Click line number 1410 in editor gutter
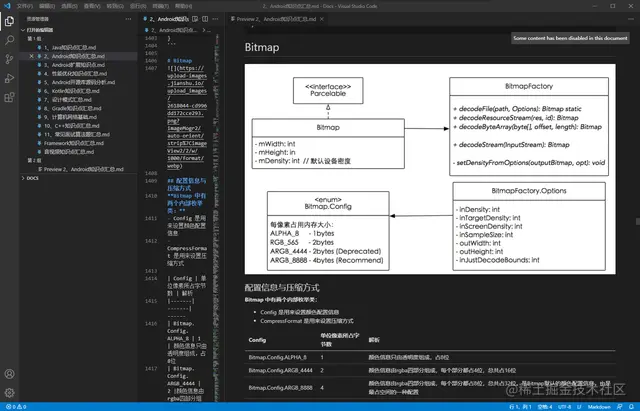Screen dimensions: 640x411 (x=151, y=196)
